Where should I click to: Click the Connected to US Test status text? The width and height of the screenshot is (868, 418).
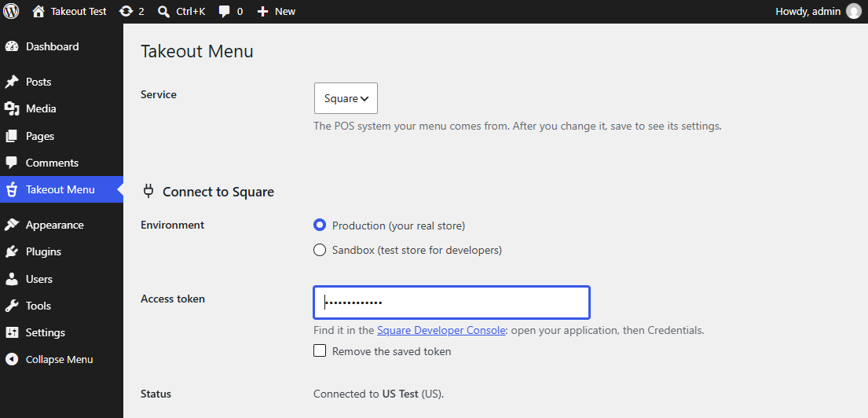379,394
